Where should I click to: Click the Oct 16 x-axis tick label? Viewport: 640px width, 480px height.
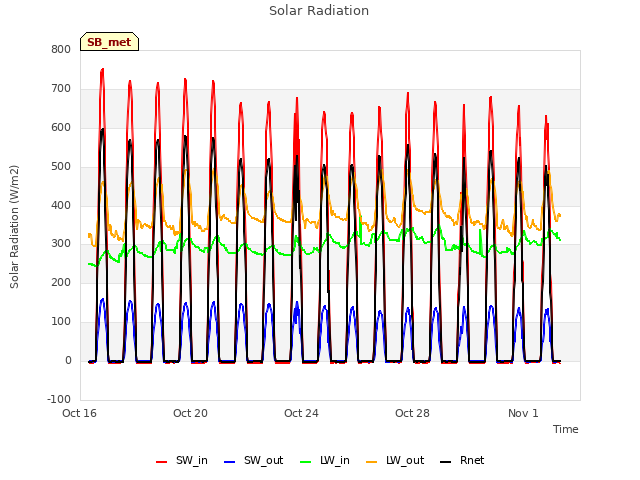coord(79,413)
